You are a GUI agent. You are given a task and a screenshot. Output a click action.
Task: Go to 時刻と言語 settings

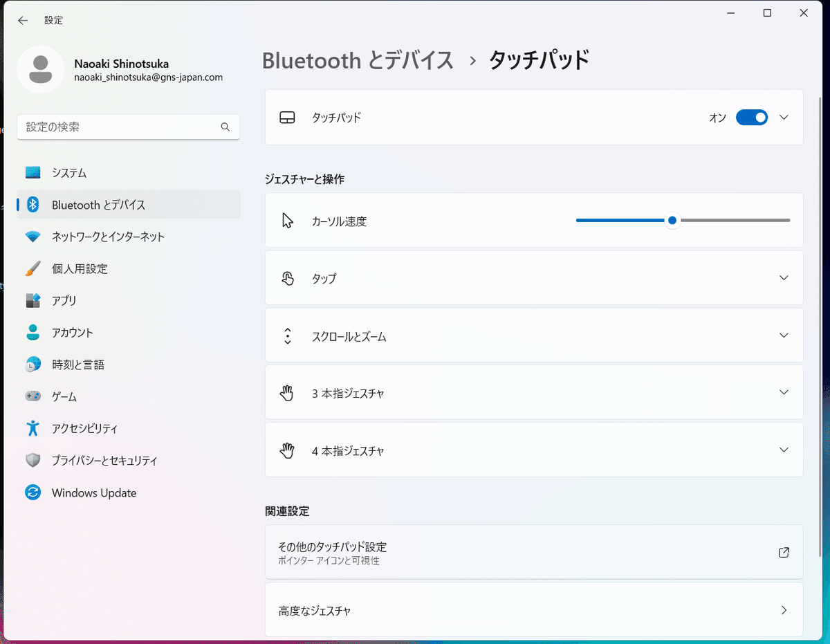(x=129, y=365)
